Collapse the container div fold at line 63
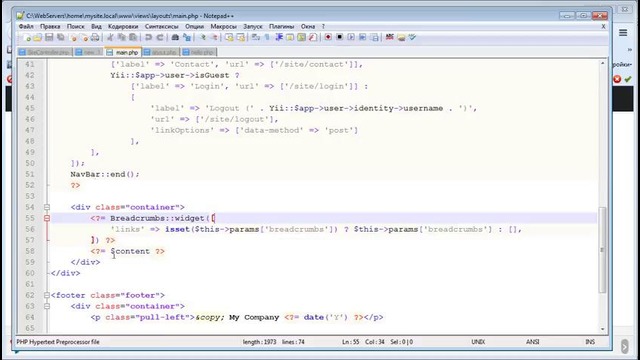This screenshot has height=360, width=640. [47, 306]
